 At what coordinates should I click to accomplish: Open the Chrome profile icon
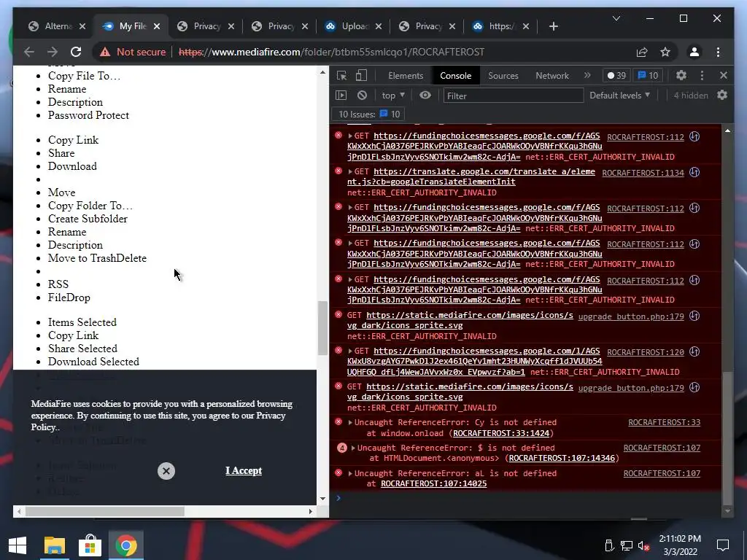694,52
